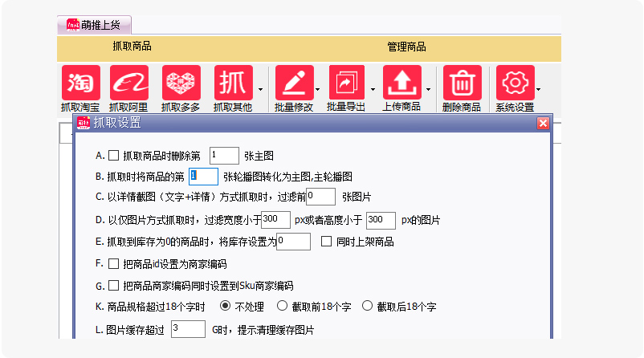Focus the 图片缓存超过 G value field
The image size is (644, 358).
tap(188, 329)
